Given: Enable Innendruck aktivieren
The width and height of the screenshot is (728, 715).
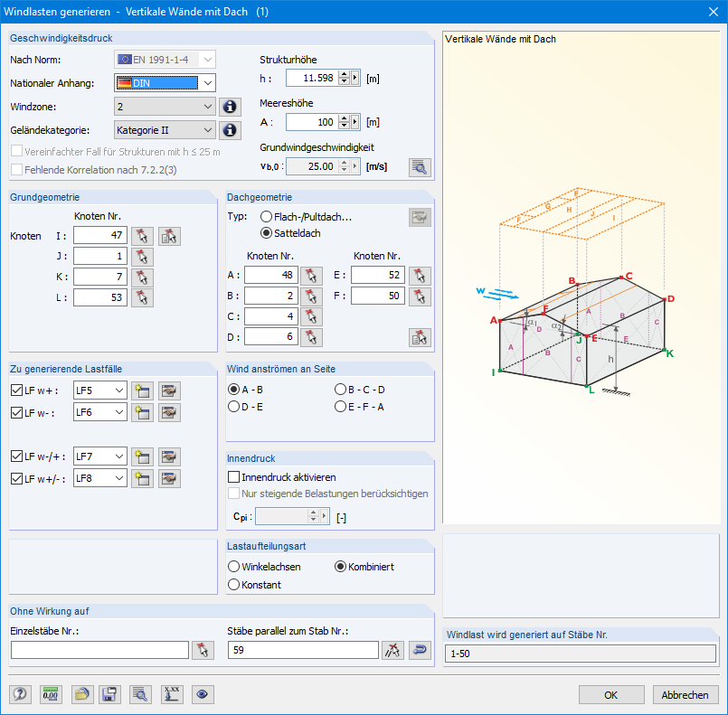Looking at the screenshot, I should [x=234, y=477].
